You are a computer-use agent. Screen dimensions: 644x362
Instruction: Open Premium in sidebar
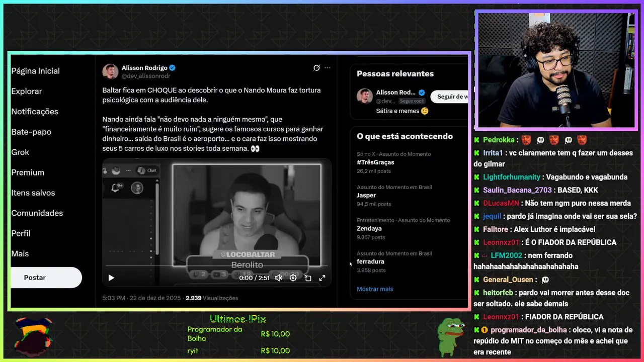tap(28, 172)
